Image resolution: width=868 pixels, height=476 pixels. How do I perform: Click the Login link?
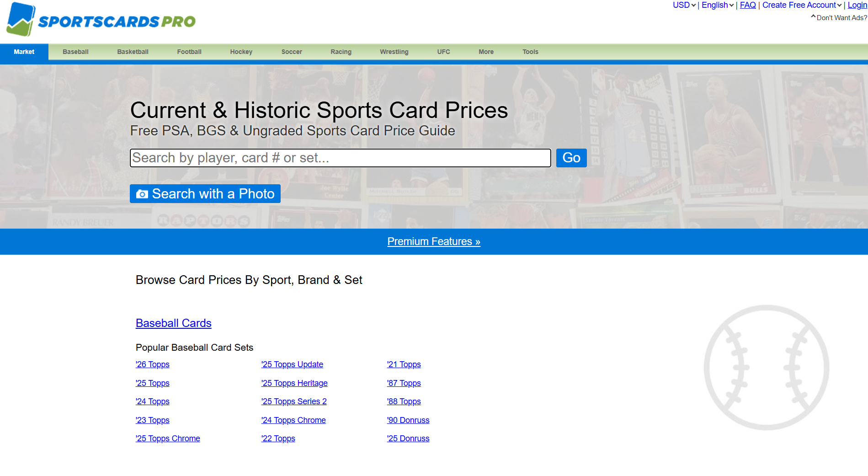point(857,5)
